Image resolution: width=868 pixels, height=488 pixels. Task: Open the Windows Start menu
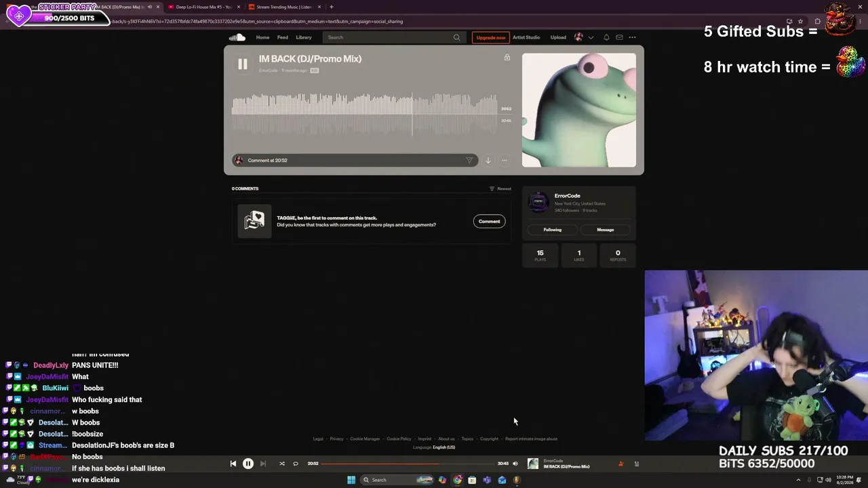tap(351, 480)
